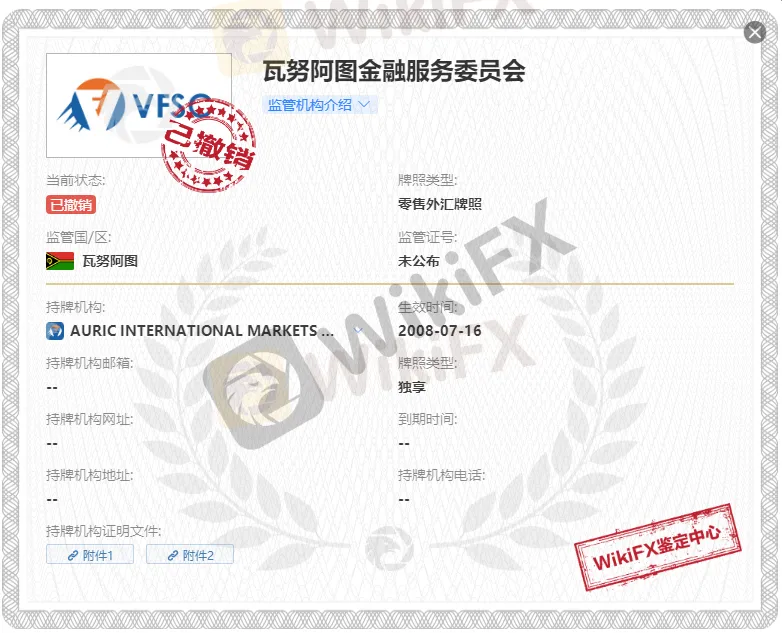The height and width of the screenshot is (633, 782).
Task: Click the 瓦努阿图 country name
Action: 110,261
